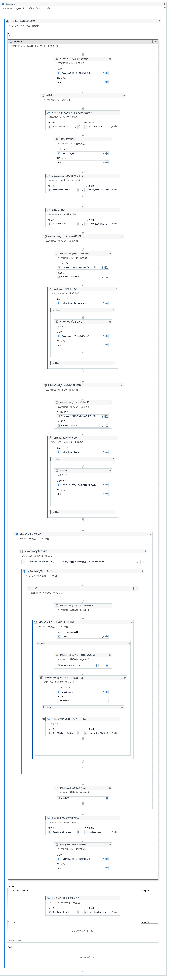Click the "Config読み取り実行" value field
The image size is (171, 980).
pyautogui.click(x=99, y=224)
